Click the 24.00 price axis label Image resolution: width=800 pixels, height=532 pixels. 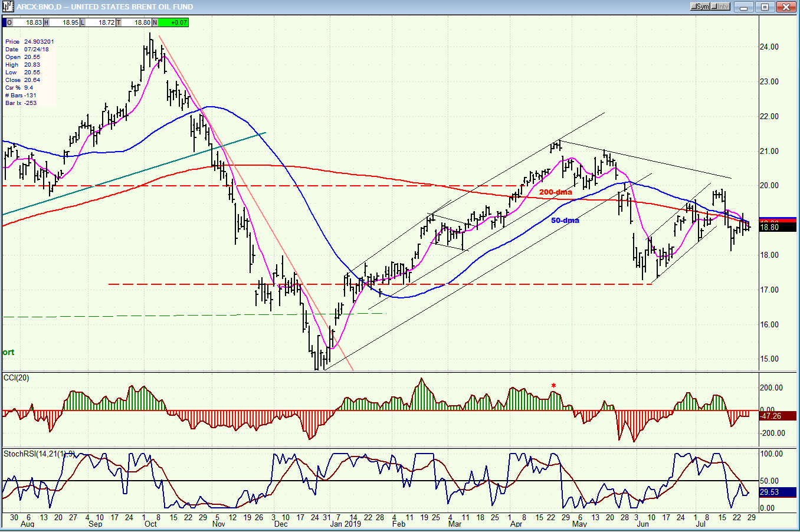coord(769,47)
